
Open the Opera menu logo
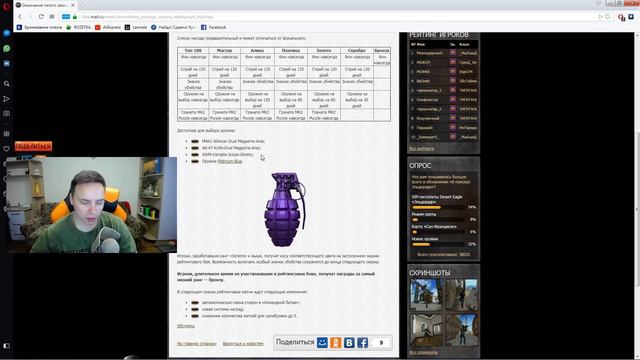click(6, 6)
